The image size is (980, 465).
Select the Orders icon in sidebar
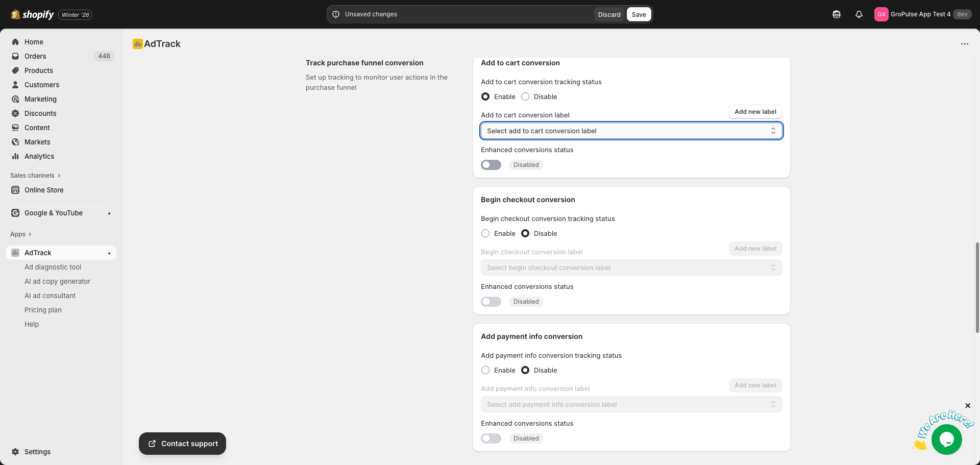15,56
